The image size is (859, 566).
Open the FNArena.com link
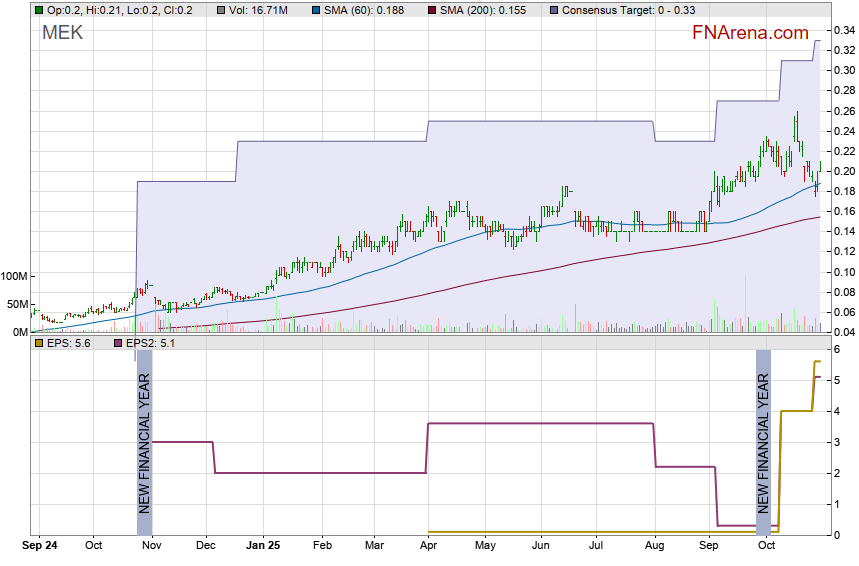click(x=750, y=33)
